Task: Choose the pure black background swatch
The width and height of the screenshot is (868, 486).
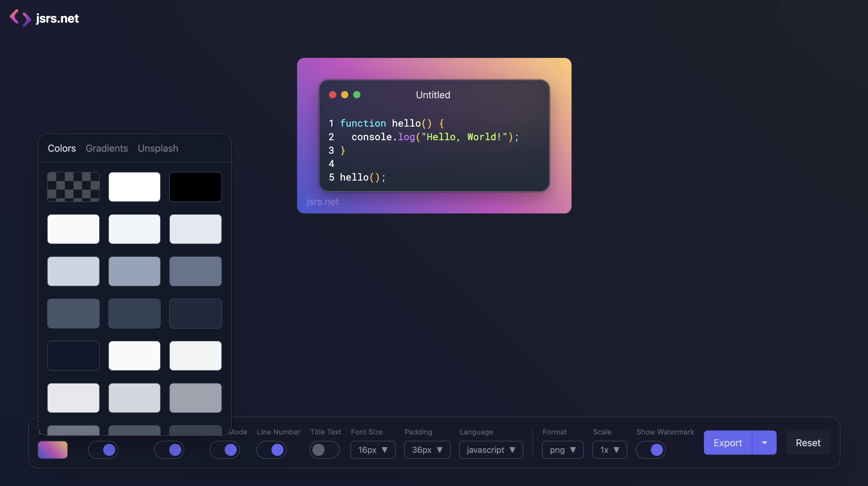Action: tap(195, 187)
